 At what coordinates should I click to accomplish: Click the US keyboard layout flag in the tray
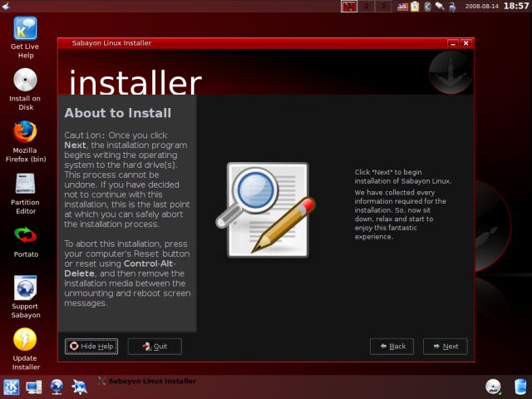[402, 7]
